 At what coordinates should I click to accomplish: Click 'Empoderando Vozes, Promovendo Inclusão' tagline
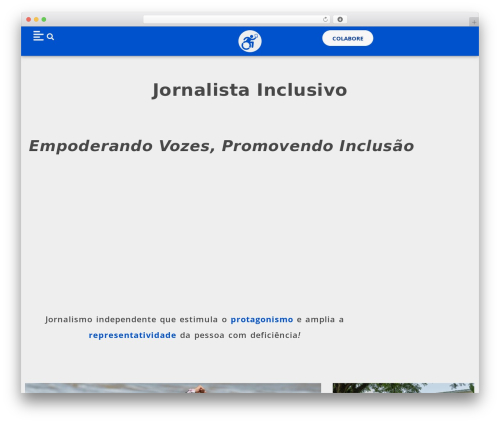tap(221, 146)
